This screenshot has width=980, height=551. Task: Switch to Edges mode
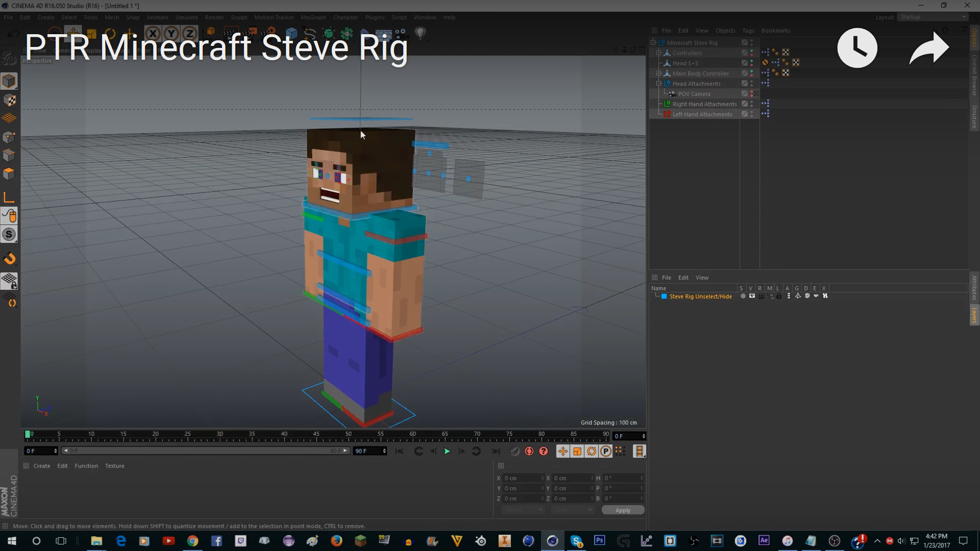click(9, 155)
